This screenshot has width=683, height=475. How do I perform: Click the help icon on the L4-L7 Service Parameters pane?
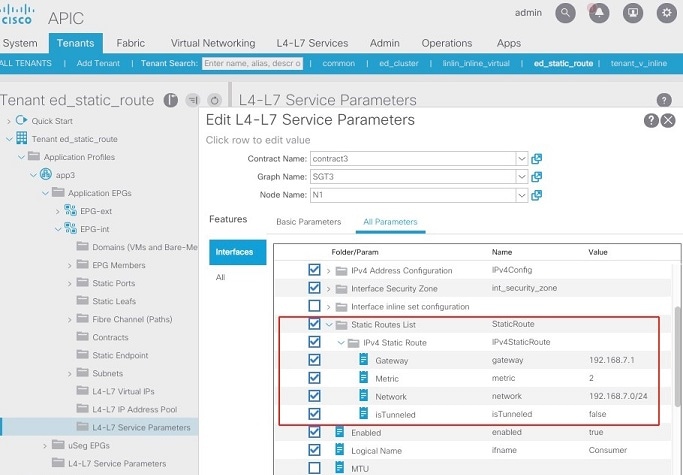664,100
